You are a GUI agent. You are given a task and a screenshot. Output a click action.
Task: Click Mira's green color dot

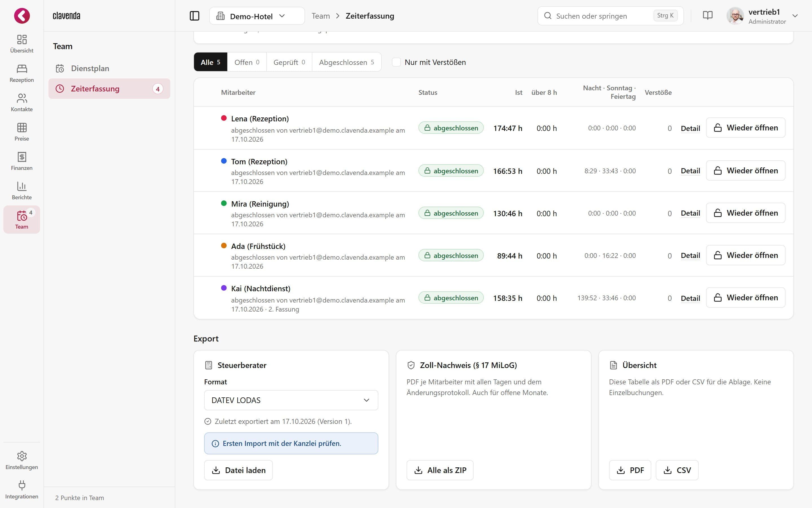[x=224, y=203]
